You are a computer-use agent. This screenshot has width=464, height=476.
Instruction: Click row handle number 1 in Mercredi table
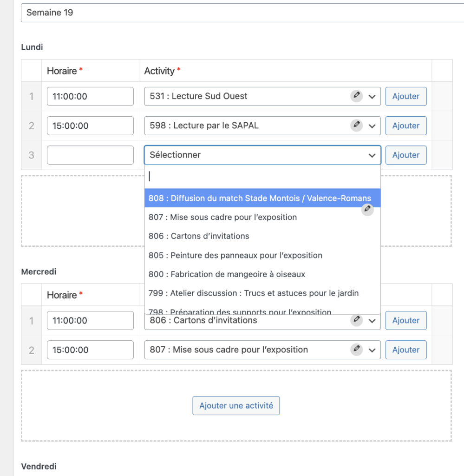tap(31, 321)
